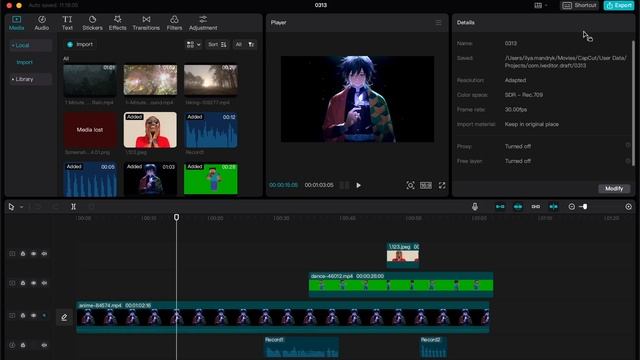Hide the dance-46012.mp4 track with eye icon

pos(33,283)
